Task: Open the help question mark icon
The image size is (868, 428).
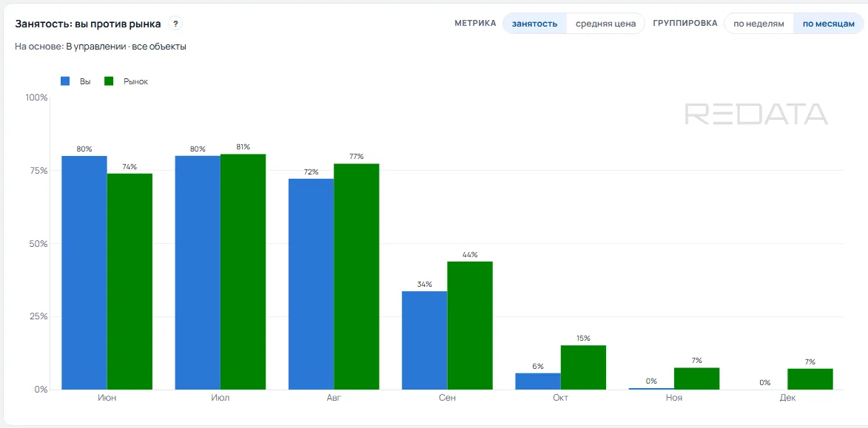Action: tap(175, 24)
